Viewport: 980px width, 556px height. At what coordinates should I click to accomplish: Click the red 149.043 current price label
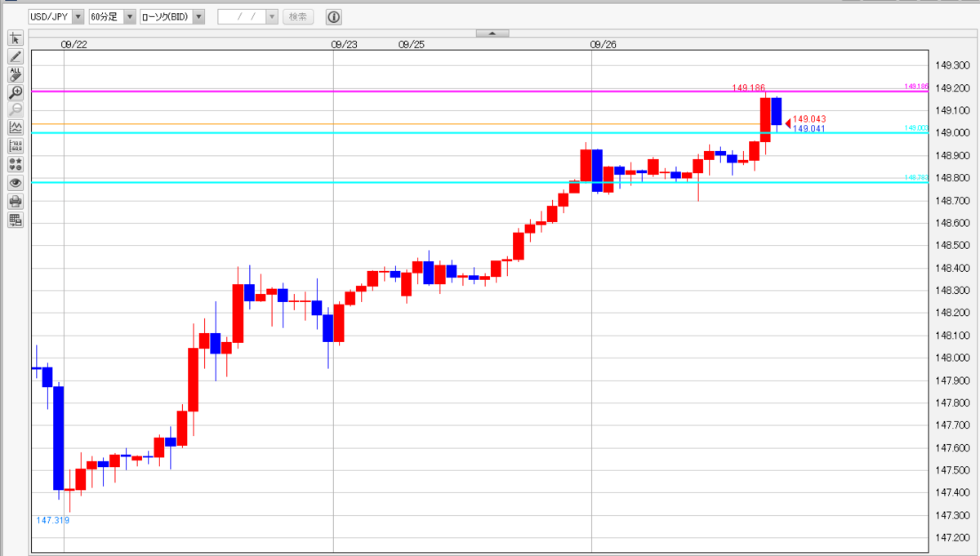pos(809,119)
